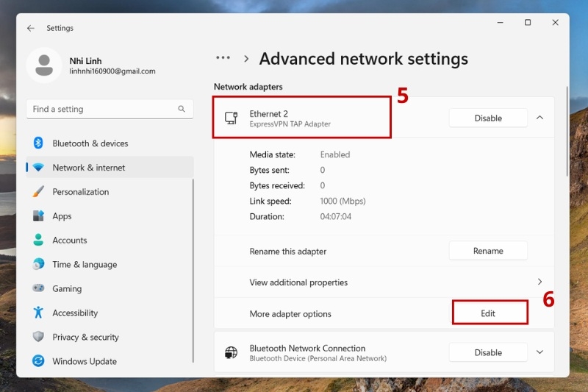Click the linhnhi160900@gmail.com email text

click(112, 71)
